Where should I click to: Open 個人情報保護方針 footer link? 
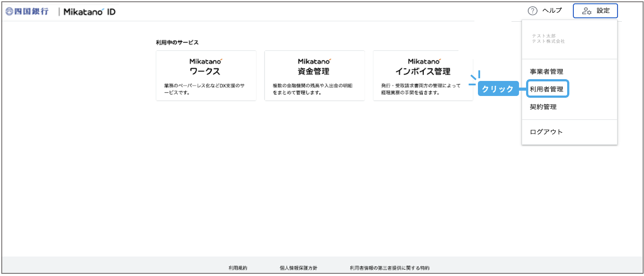298,268
